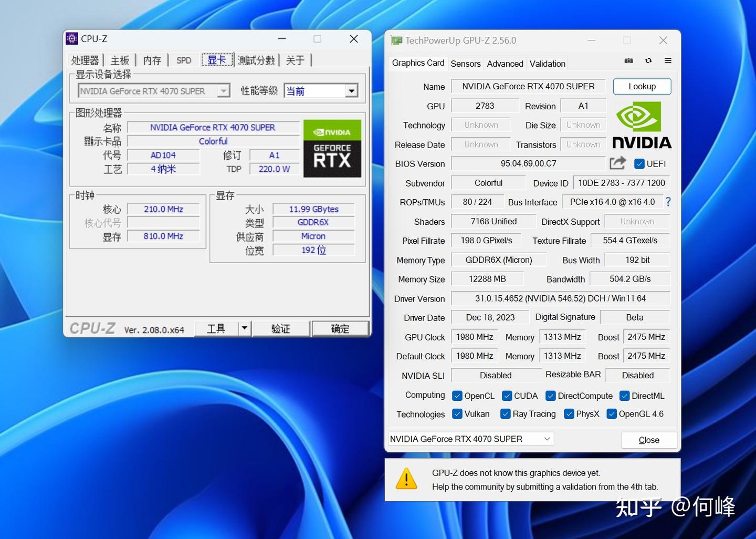The image size is (756, 539).
Task: Disable the Ray Tracing checkbox
Action: click(x=505, y=414)
